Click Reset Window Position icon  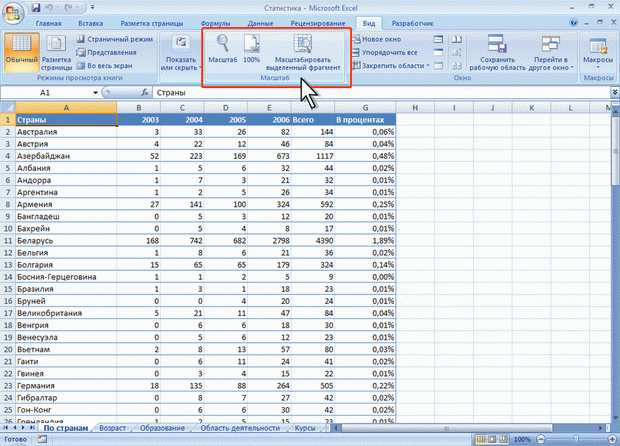click(x=457, y=66)
